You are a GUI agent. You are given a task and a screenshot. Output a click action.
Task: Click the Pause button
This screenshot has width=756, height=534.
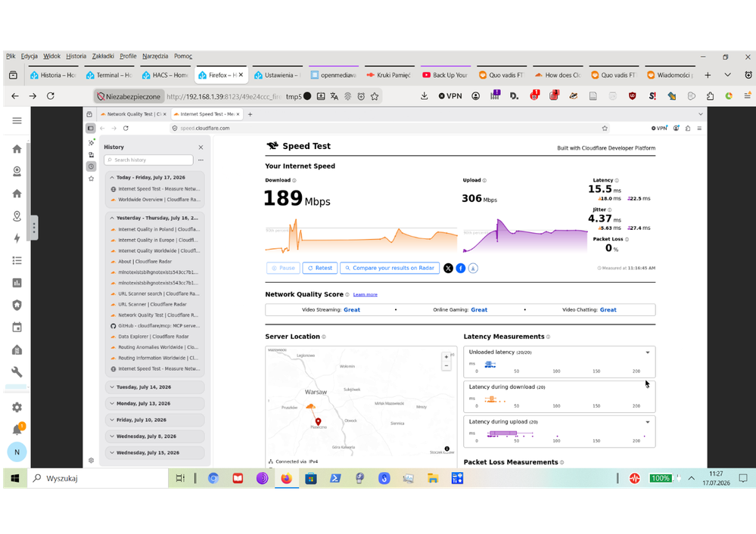[283, 268]
